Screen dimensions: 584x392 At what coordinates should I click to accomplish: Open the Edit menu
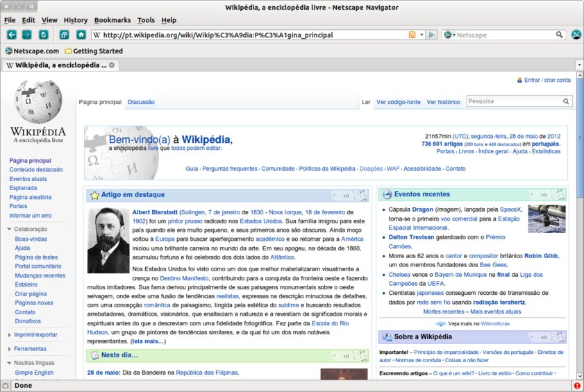pos(28,20)
